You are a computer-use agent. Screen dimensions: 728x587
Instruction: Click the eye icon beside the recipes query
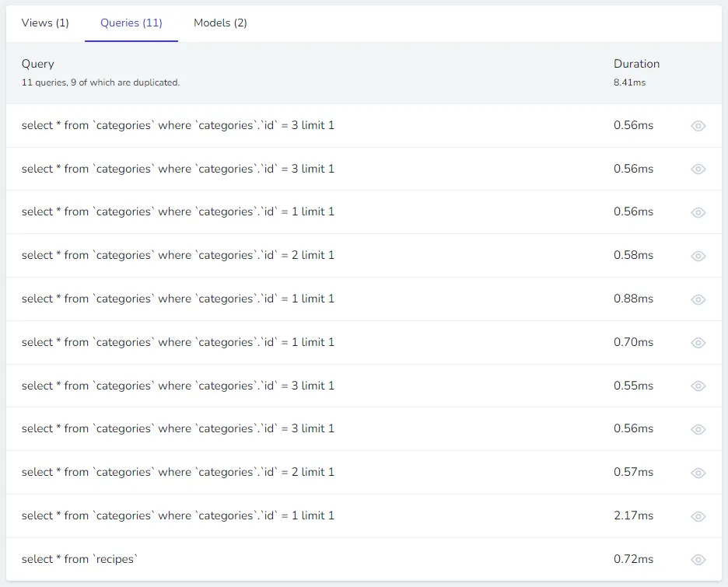tap(698, 559)
